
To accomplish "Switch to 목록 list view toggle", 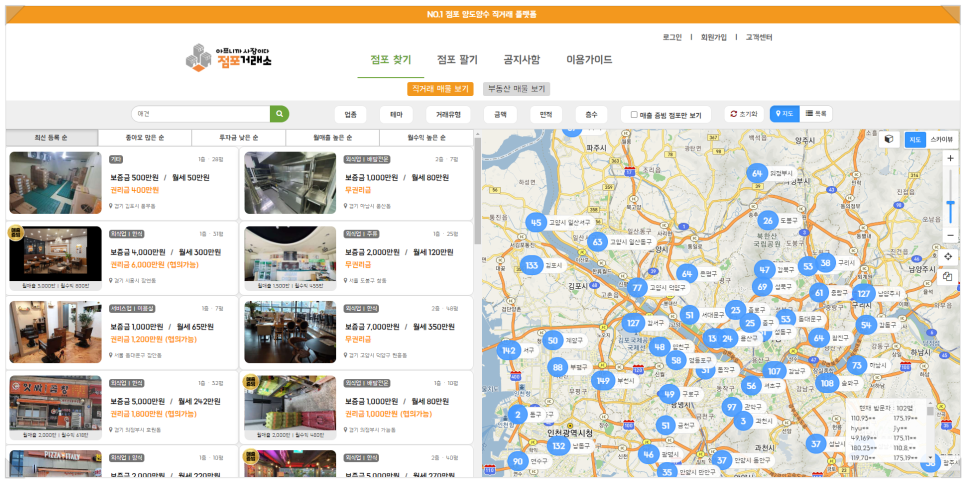I will [816, 114].
